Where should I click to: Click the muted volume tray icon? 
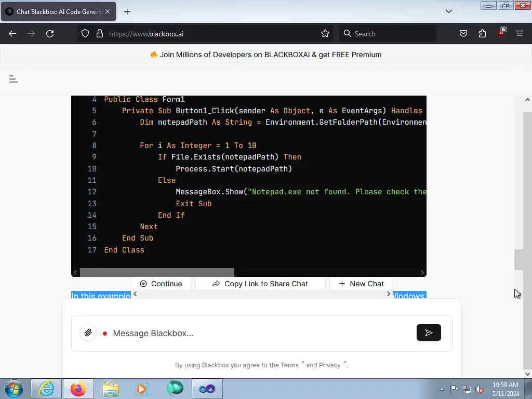click(480, 390)
